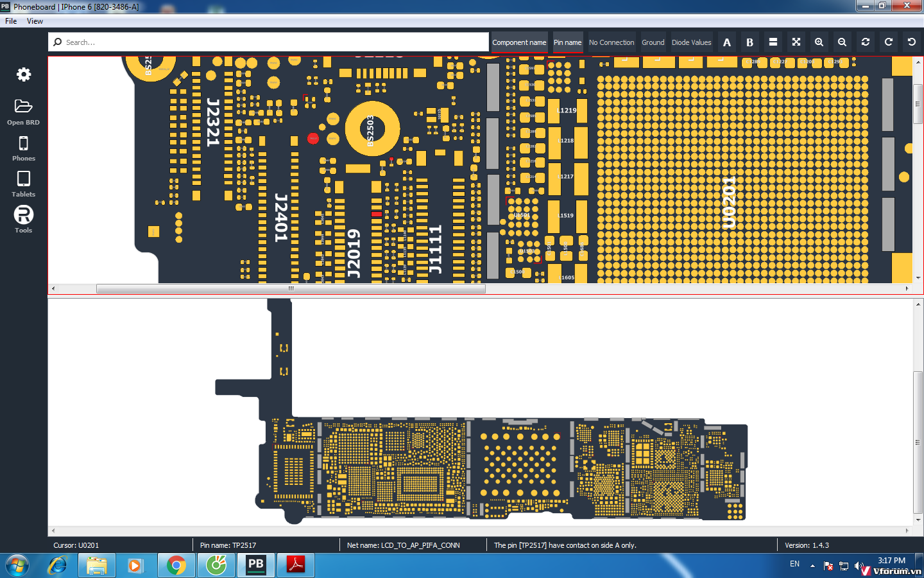Screen dimensions: 924x578
Task: Click bottom pane scroll-down arrow
Action: pyautogui.click(x=918, y=520)
